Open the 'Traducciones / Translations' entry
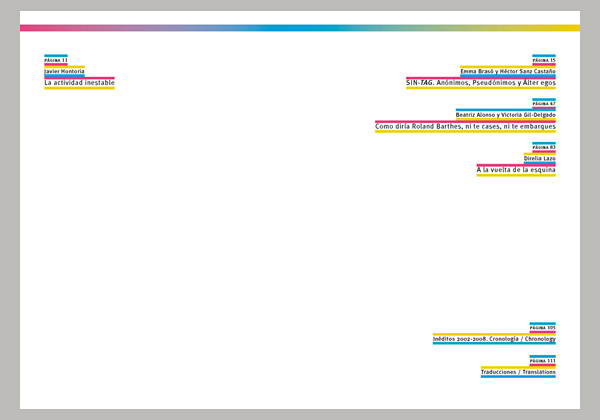Viewport: 600px width, 420px height. click(517, 372)
